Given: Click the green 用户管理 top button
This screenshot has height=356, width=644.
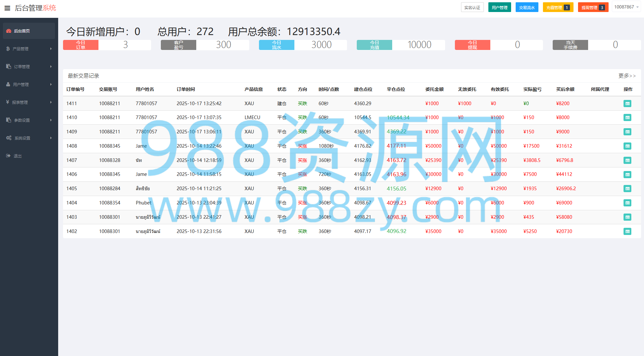Looking at the screenshot, I should point(500,7).
